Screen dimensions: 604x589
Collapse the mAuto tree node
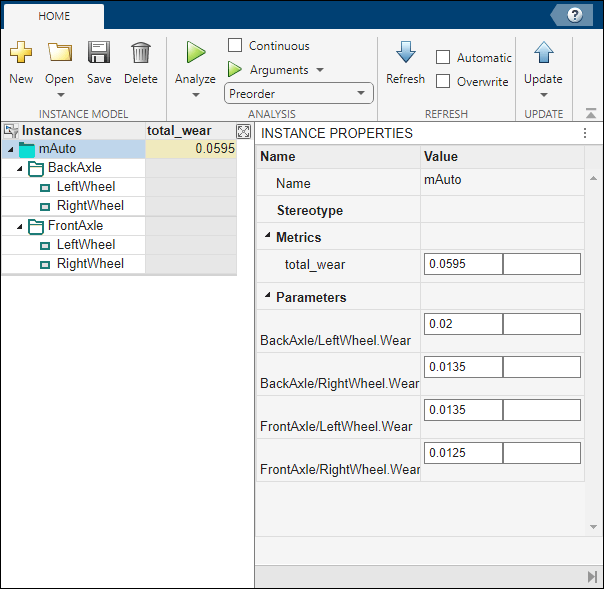pos(11,149)
